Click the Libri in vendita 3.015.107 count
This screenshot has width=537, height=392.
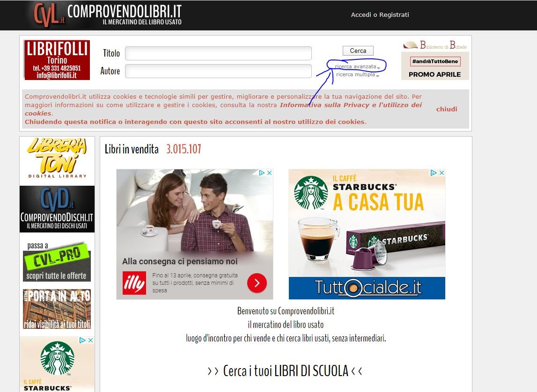[x=184, y=149]
